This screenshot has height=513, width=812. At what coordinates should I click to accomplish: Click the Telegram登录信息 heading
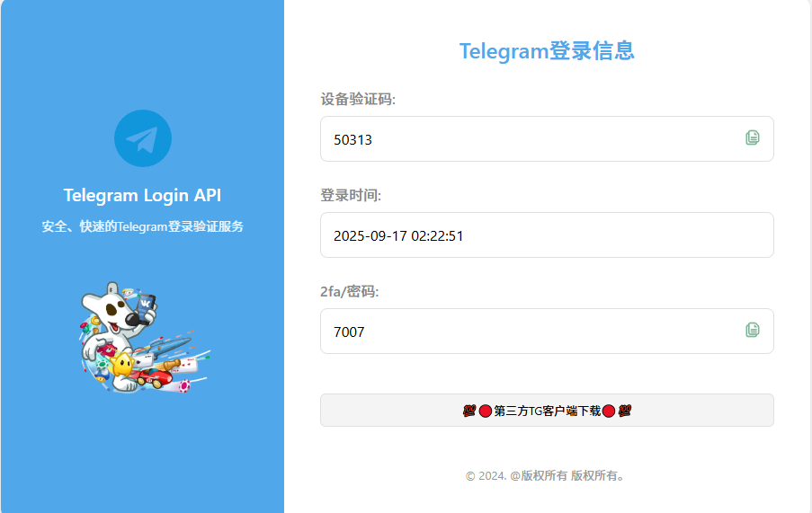tap(547, 50)
